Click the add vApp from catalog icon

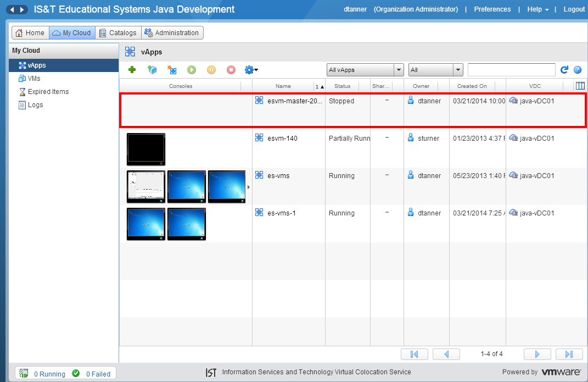coord(152,70)
